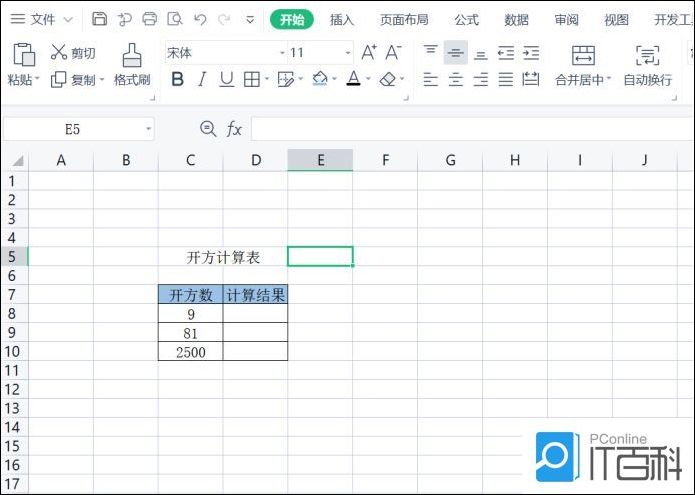Select row 8 header
Viewport: 695px width, 495px height.
(14, 313)
